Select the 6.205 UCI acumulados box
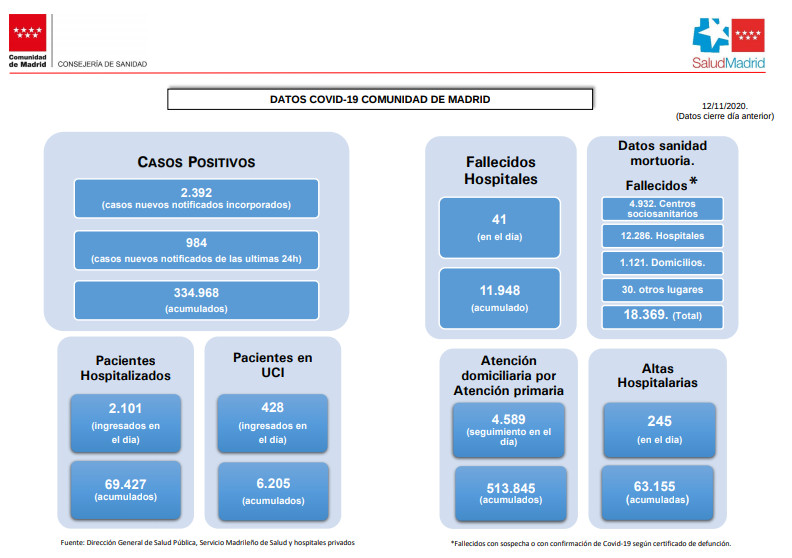Screen dimensions: 792x558 click(273, 491)
